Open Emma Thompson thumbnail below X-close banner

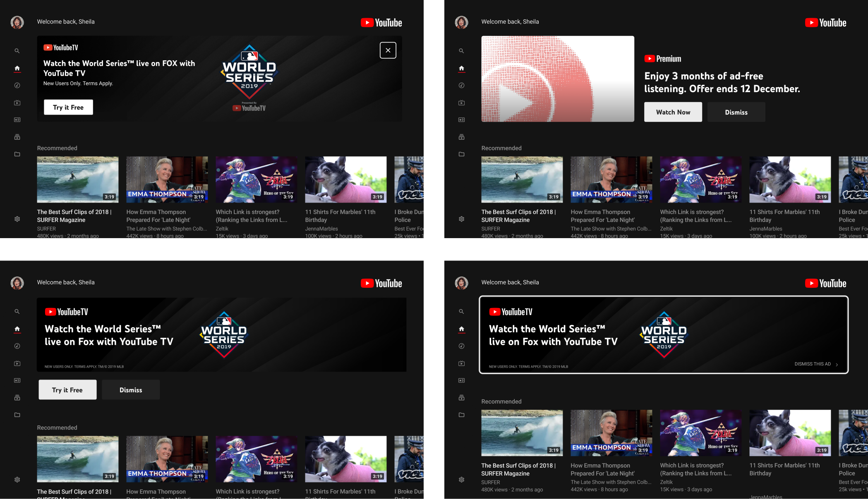pos(167,179)
